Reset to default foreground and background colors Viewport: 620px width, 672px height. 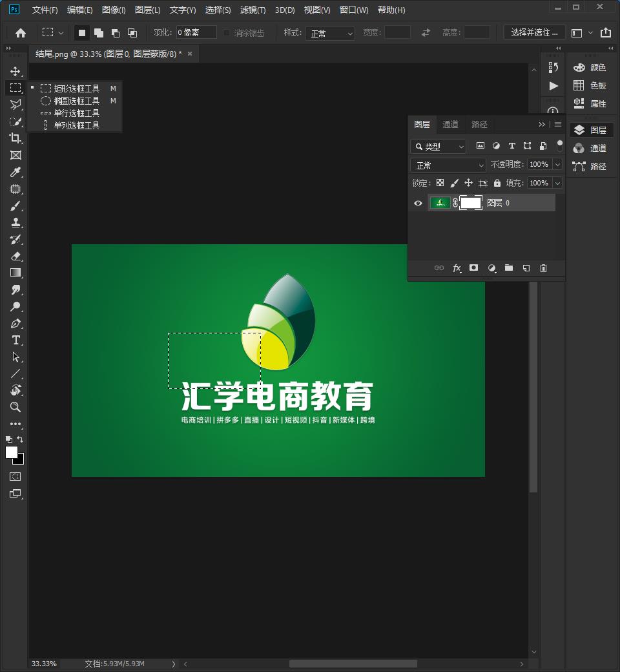pyautogui.click(x=8, y=439)
